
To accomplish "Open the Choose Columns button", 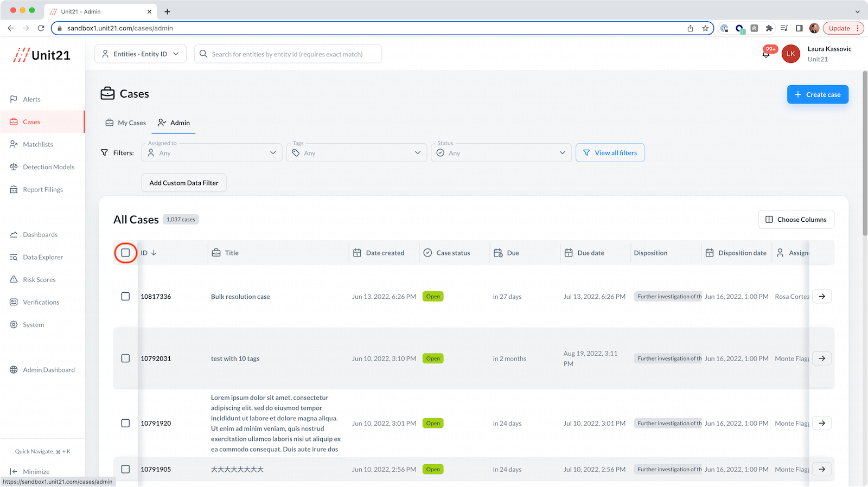I will 796,220.
